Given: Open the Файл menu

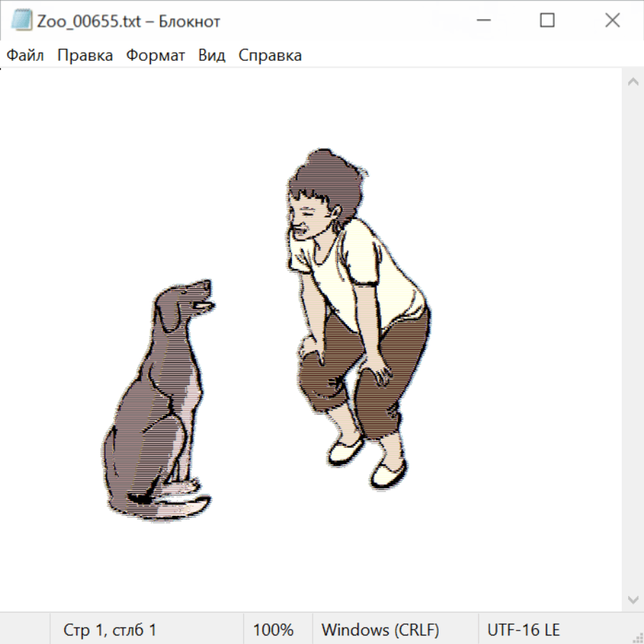Looking at the screenshot, I should (25, 56).
